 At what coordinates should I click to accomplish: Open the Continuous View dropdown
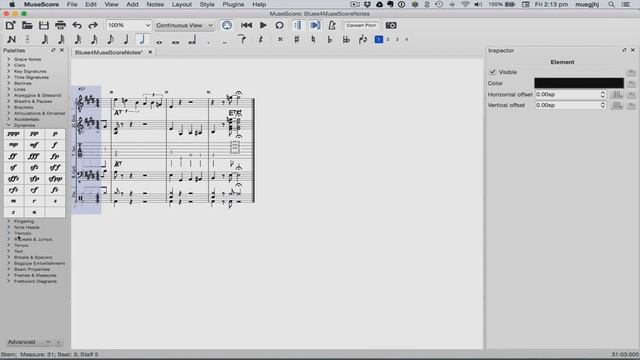[184, 25]
